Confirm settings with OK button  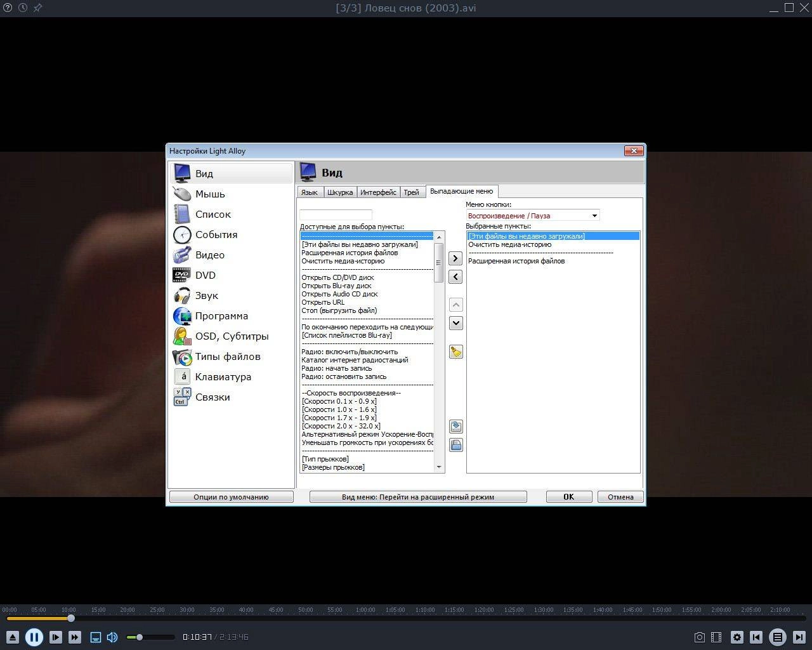[569, 497]
